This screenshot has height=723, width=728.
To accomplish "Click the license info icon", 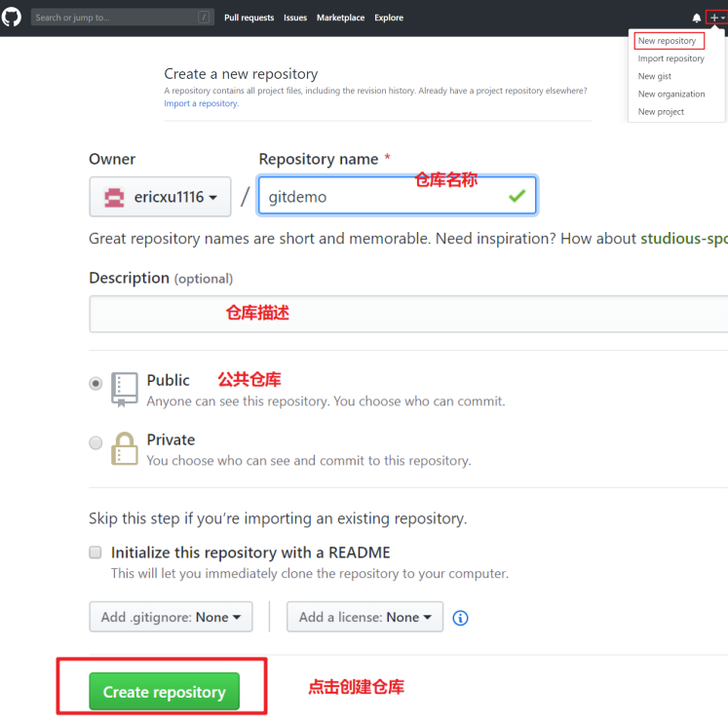I will coord(460,618).
